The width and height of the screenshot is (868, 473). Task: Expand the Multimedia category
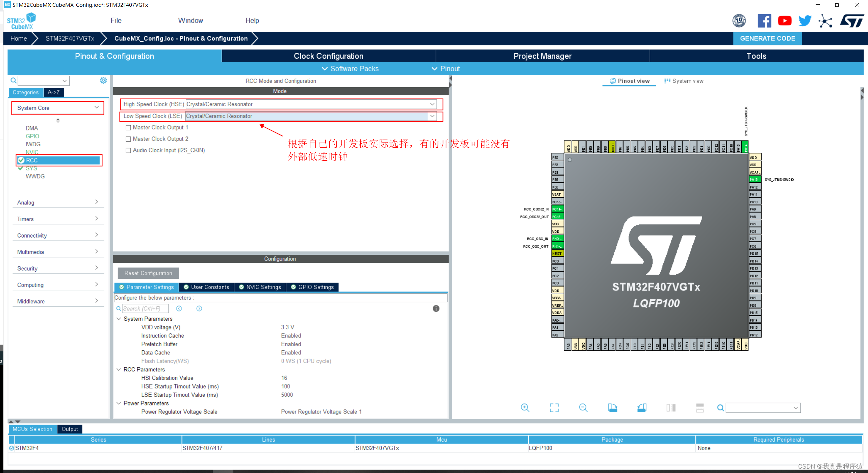[x=58, y=252]
